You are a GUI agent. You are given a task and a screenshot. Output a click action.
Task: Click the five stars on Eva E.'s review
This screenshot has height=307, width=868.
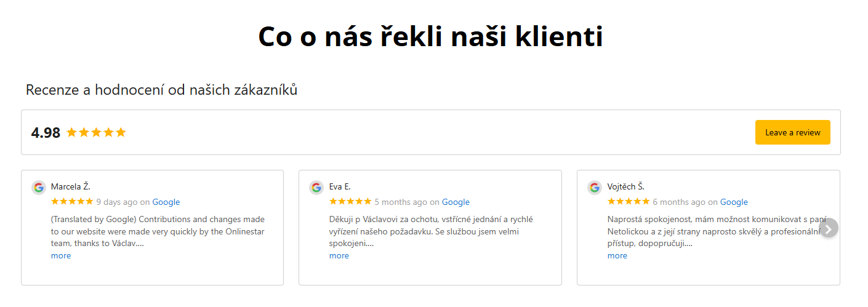(x=350, y=202)
